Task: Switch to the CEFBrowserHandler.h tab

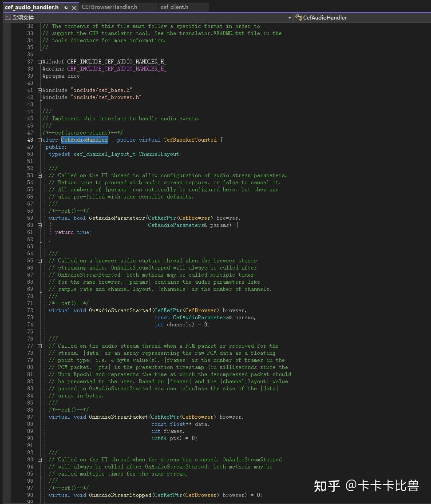Action: coord(109,7)
